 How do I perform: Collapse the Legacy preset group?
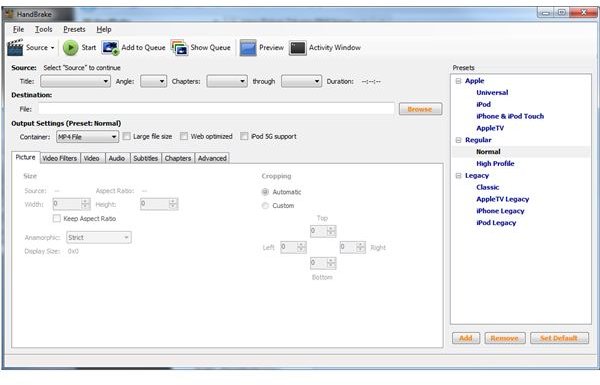(458, 176)
